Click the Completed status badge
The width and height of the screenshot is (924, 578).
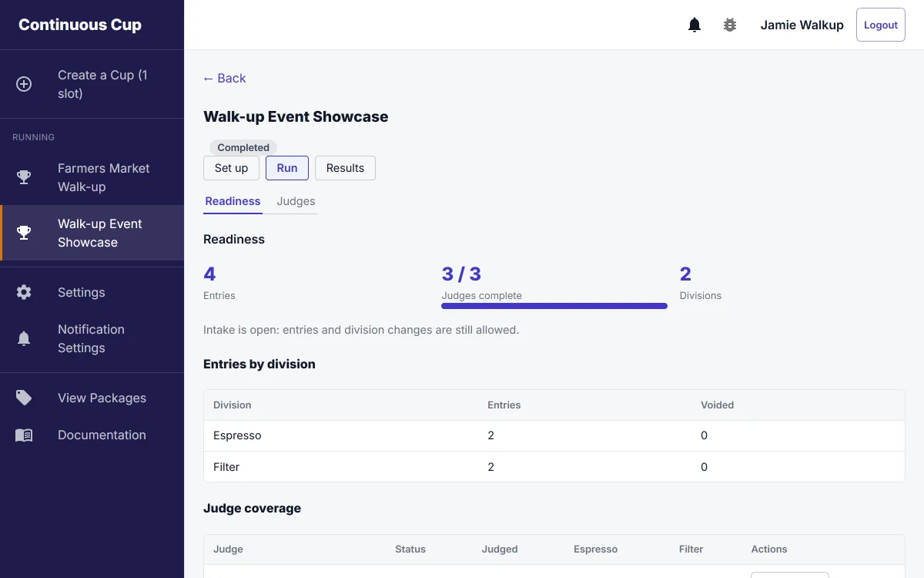243,147
